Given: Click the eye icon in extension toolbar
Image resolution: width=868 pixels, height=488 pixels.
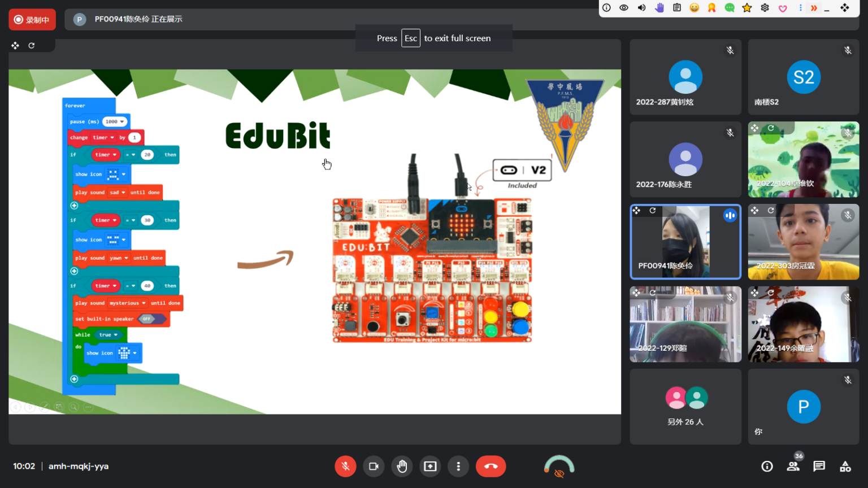Looking at the screenshot, I should pyautogui.click(x=624, y=8).
